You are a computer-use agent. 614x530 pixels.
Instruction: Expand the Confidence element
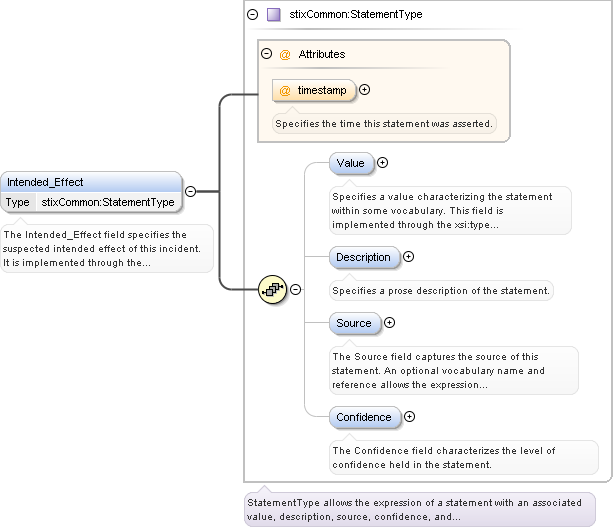(409, 417)
